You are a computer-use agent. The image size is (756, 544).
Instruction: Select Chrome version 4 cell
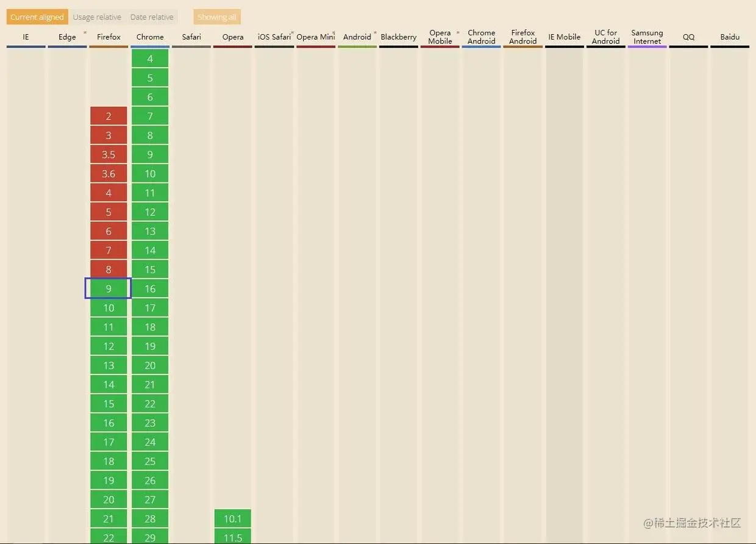[x=150, y=59]
